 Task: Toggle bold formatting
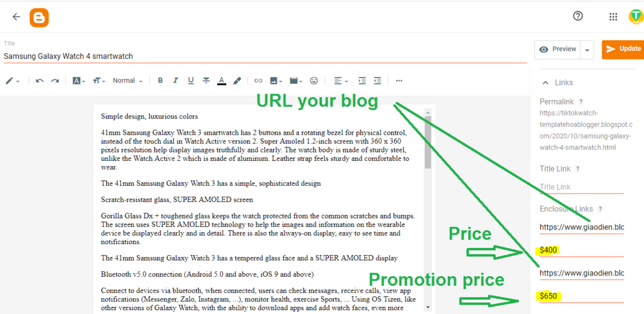pyautogui.click(x=160, y=81)
